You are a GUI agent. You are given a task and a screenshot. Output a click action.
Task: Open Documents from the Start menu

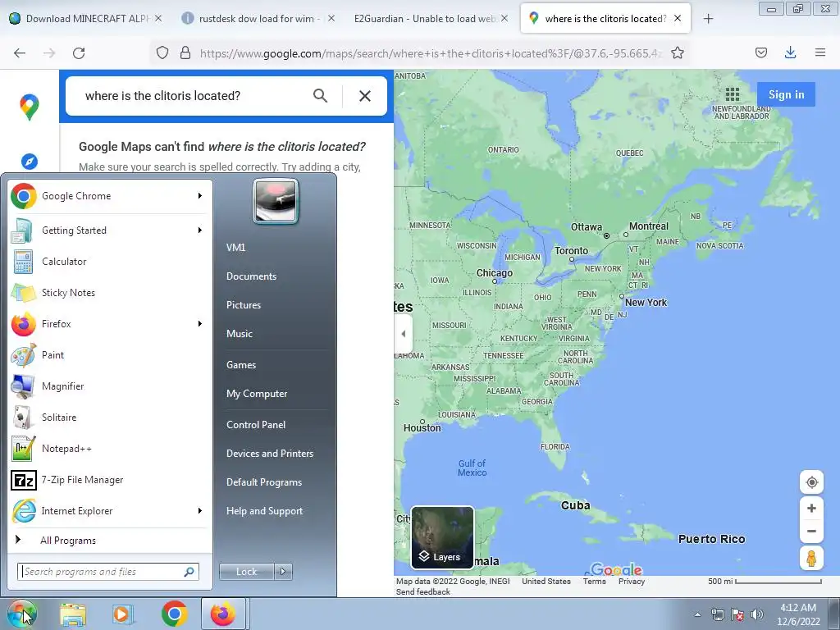coord(251,276)
